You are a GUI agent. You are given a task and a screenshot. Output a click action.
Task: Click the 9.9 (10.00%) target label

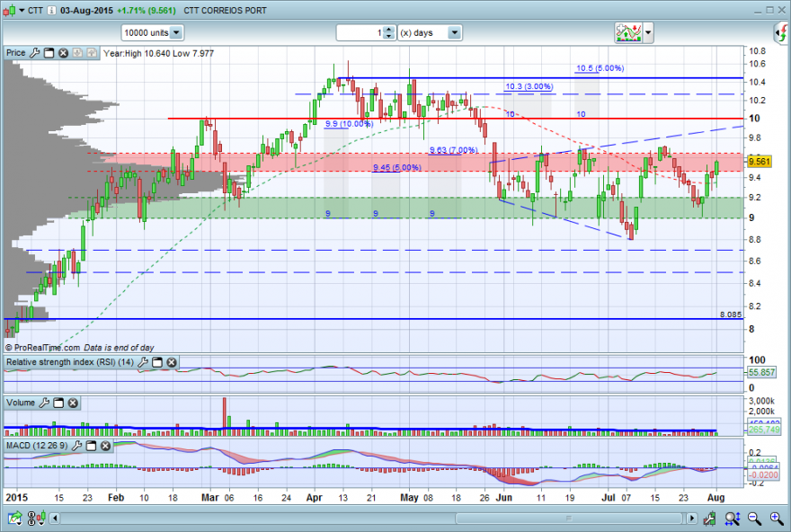pos(349,123)
